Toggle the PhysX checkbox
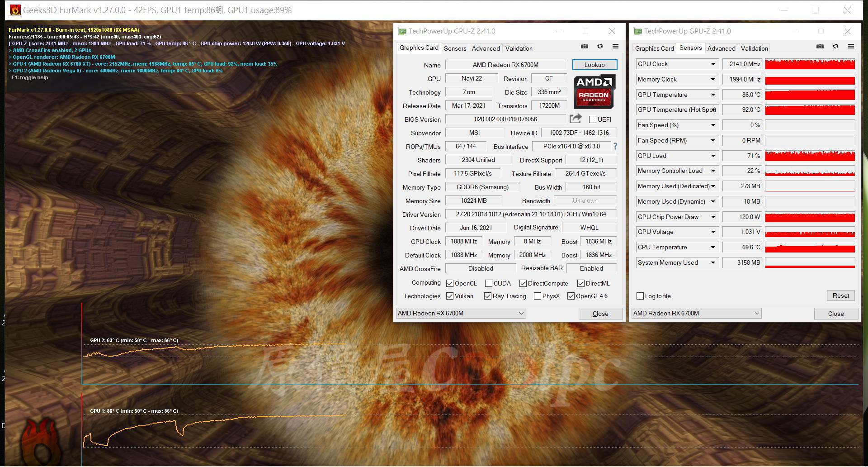The width and height of the screenshot is (868, 467). [538, 296]
